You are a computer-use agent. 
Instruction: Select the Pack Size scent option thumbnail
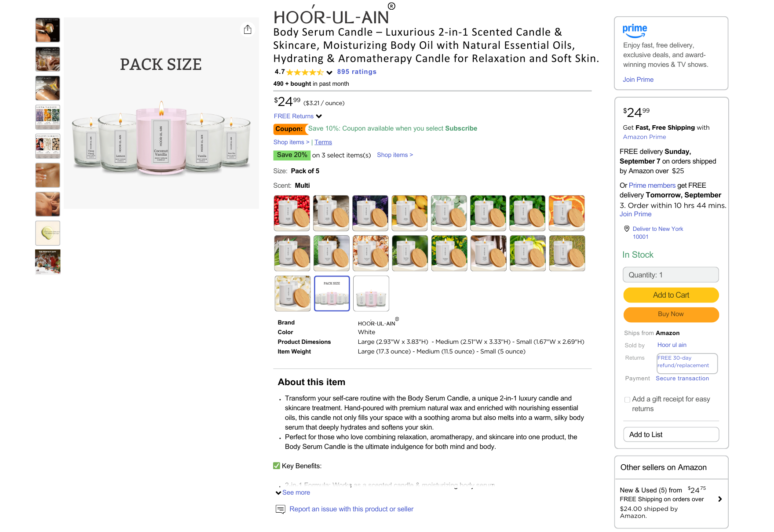pos(332,293)
